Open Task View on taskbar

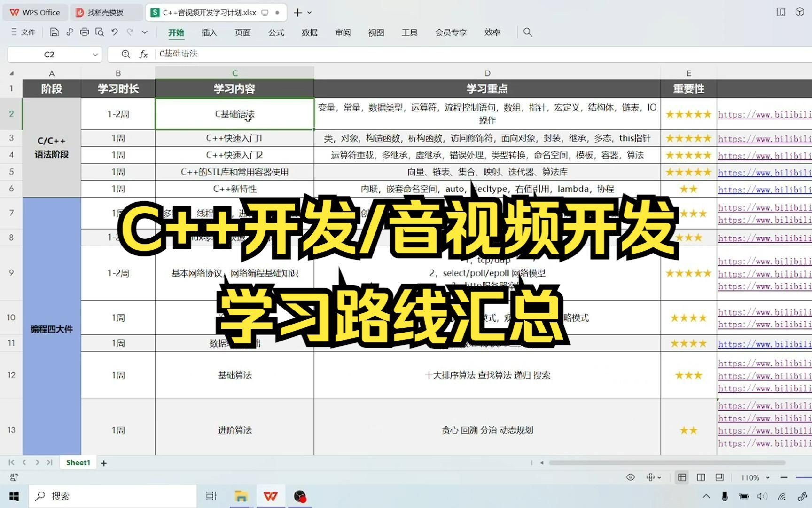tap(211, 496)
